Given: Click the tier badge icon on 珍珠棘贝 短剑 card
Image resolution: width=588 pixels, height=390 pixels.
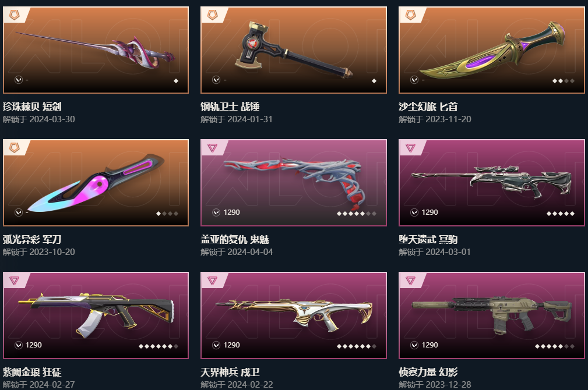Looking at the screenshot, I should tap(14, 15).
